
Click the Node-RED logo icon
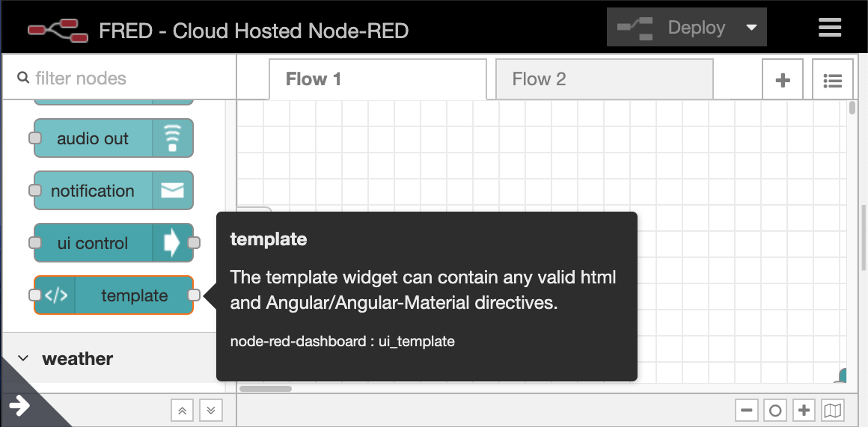click(58, 30)
